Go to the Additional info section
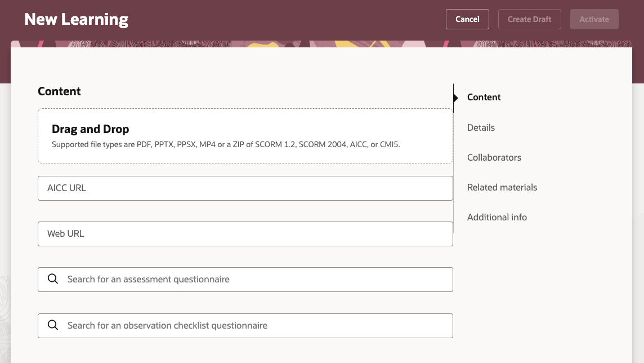The width and height of the screenshot is (644, 363). pos(497,217)
